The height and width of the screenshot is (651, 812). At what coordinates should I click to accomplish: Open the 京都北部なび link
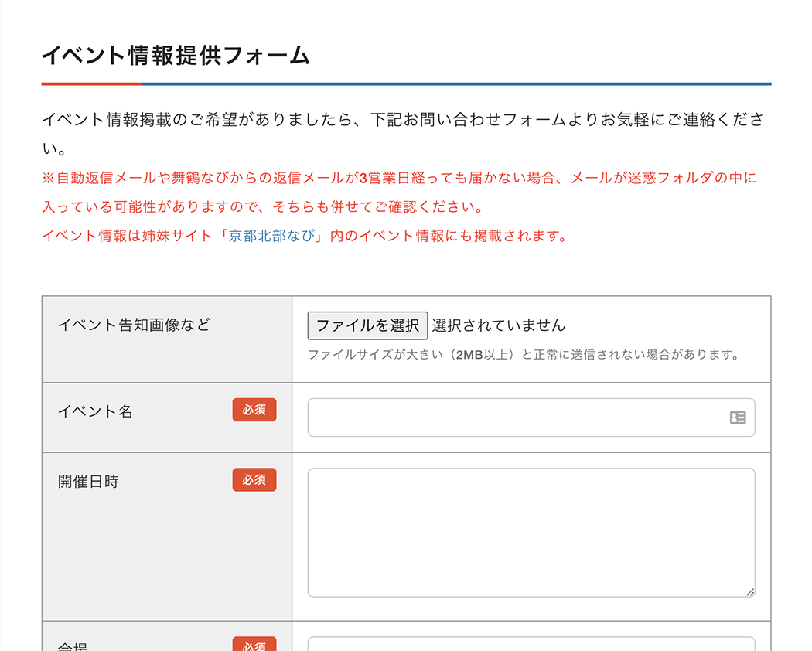[x=271, y=237]
